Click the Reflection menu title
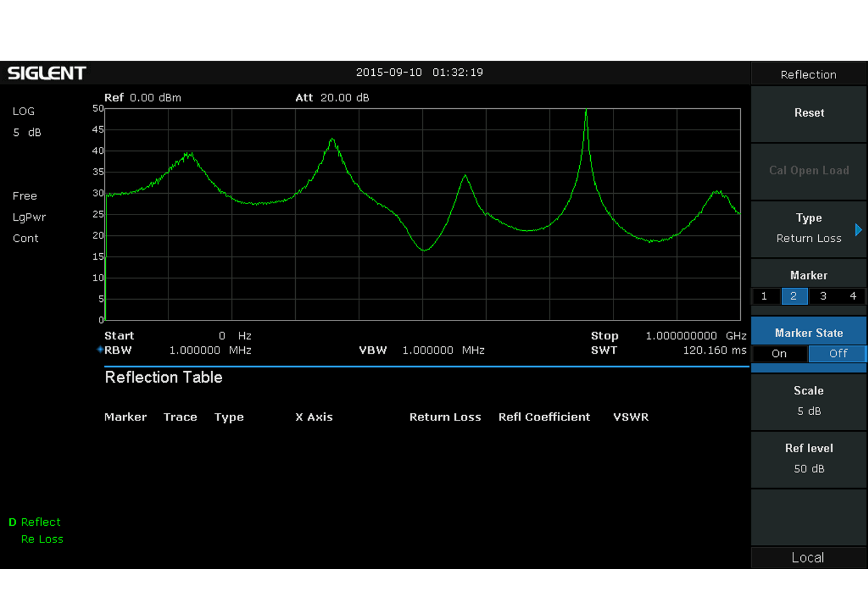868x613 pixels. [808, 75]
